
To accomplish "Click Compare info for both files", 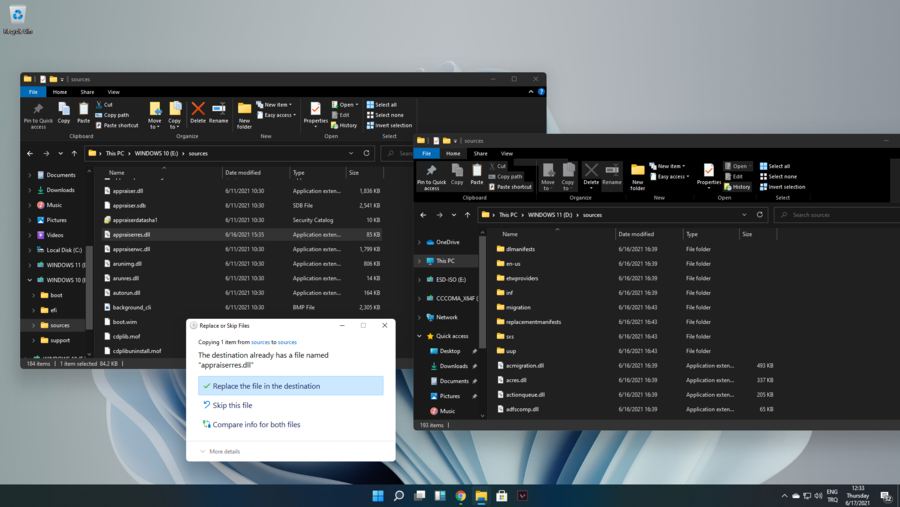I will [256, 425].
